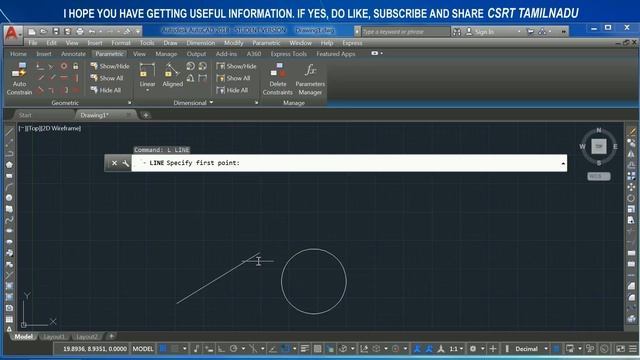Viewport: 640px width, 360px height.
Task: Toggle transparency in status bar
Action: coord(318,349)
